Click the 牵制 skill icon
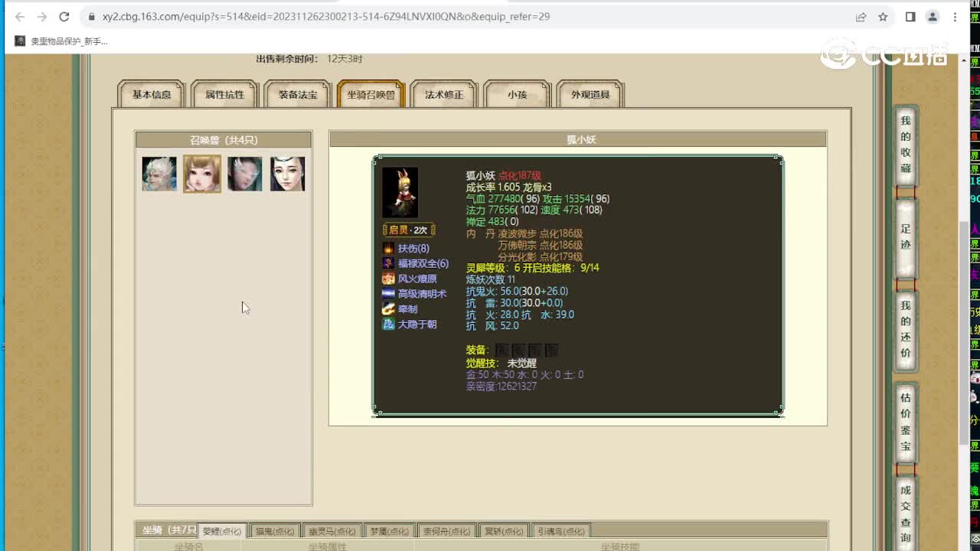The height and width of the screenshot is (551, 980). [x=389, y=308]
